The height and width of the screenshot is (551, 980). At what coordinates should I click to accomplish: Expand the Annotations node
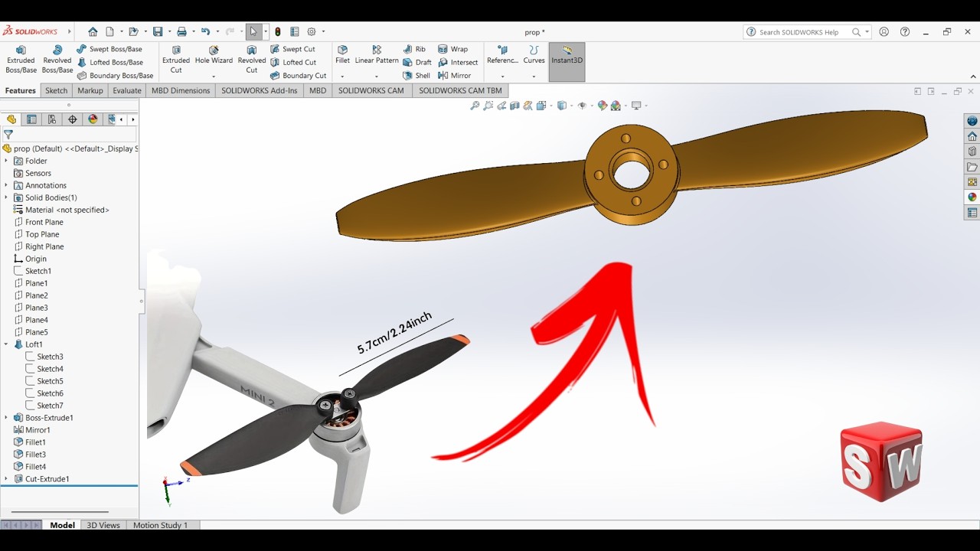tap(6, 185)
